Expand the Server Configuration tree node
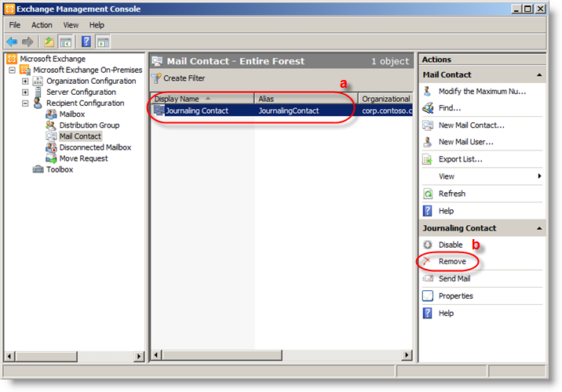The image size is (562, 392). pyautogui.click(x=25, y=92)
